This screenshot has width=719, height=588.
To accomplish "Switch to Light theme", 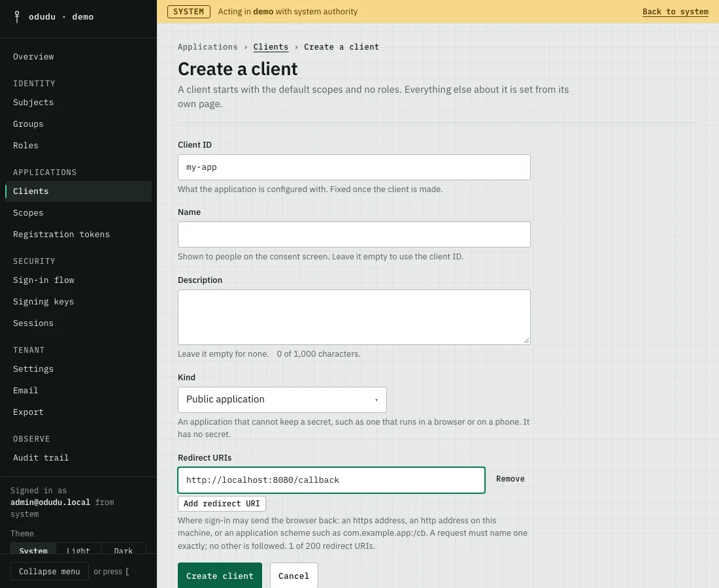I will (x=78, y=549).
